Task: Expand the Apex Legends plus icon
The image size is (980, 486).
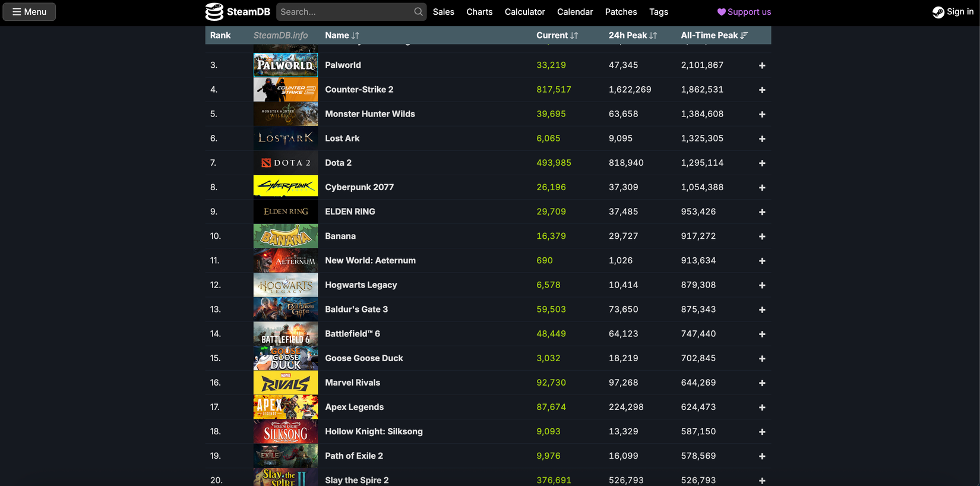Action: click(762, 408)
